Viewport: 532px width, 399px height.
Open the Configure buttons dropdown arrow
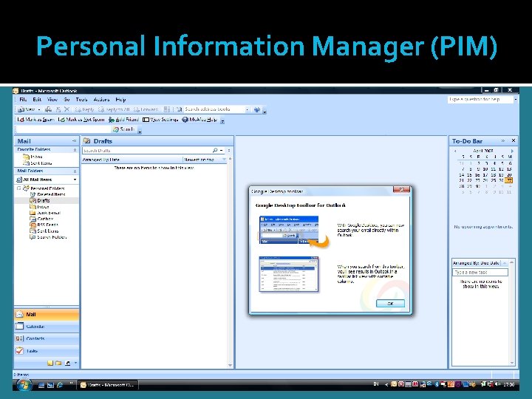click(x=75, y=363)
